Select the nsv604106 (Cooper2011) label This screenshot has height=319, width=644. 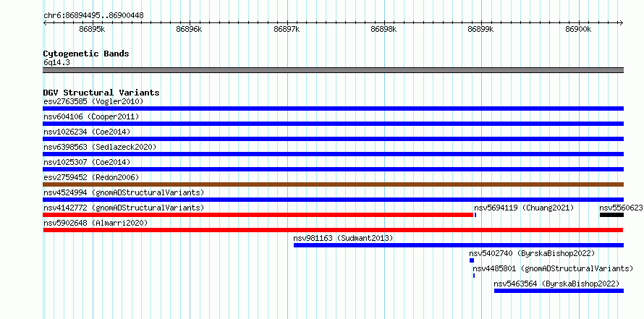point(91,117)
